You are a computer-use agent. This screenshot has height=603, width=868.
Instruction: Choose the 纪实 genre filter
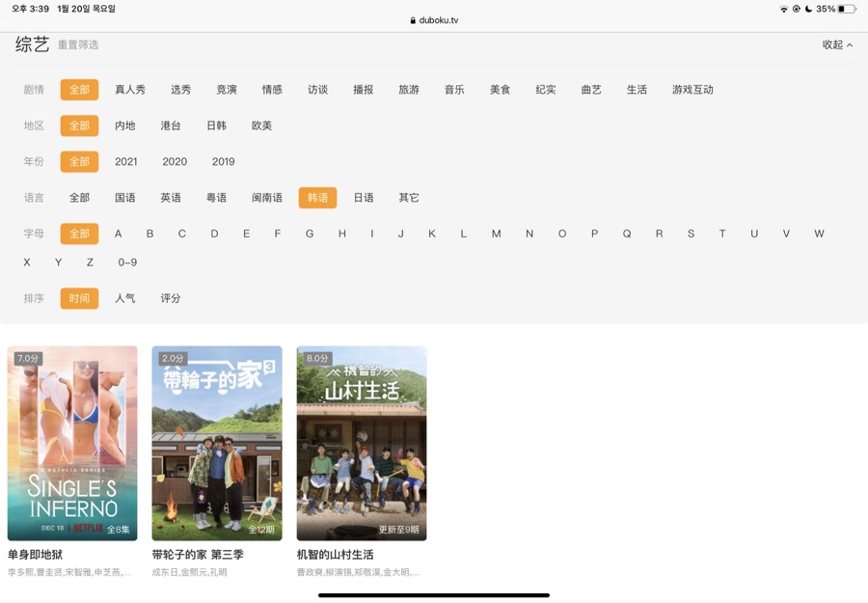coord(546,90)
